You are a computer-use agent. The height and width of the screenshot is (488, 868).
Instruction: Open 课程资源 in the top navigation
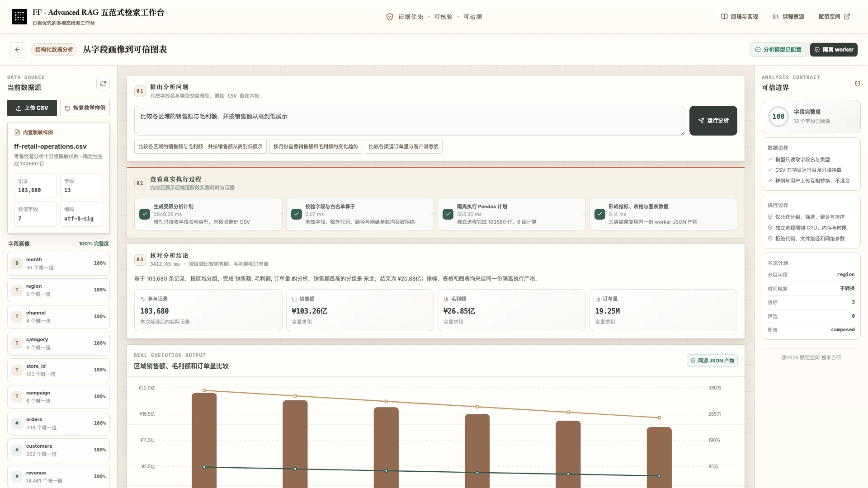pyautogui.click(x=788, y=17)
